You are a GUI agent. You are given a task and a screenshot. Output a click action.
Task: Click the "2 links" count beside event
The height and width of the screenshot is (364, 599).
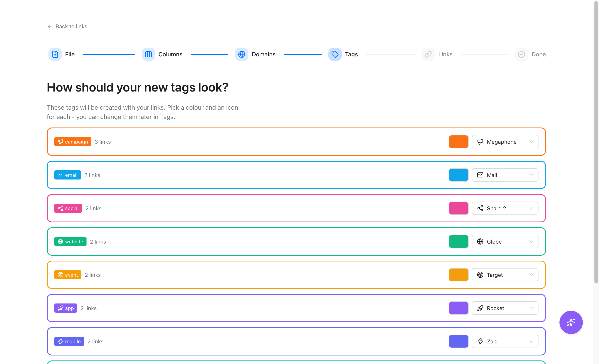tap(93, 275)
